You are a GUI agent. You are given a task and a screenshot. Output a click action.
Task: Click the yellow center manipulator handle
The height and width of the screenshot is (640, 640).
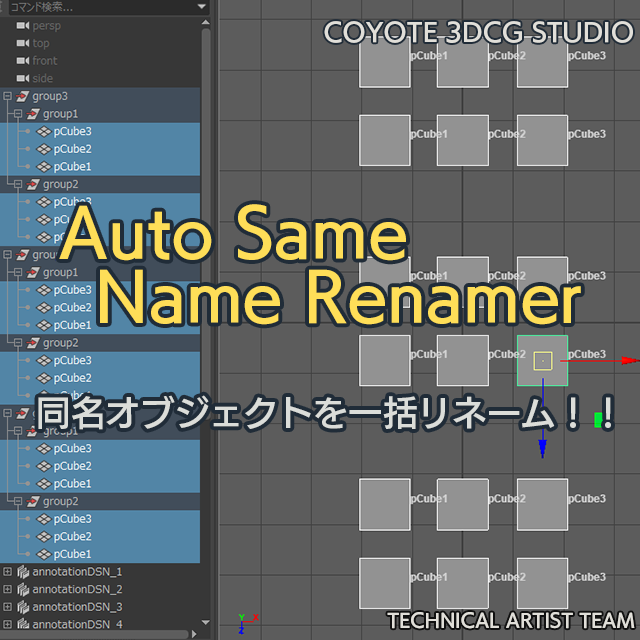(543, 361)
